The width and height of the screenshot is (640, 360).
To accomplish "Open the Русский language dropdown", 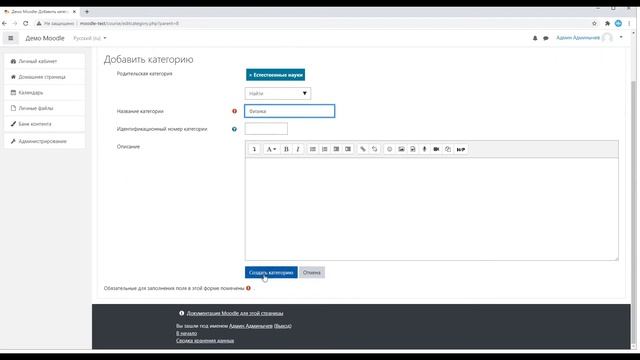I will [x=90, y=38].
